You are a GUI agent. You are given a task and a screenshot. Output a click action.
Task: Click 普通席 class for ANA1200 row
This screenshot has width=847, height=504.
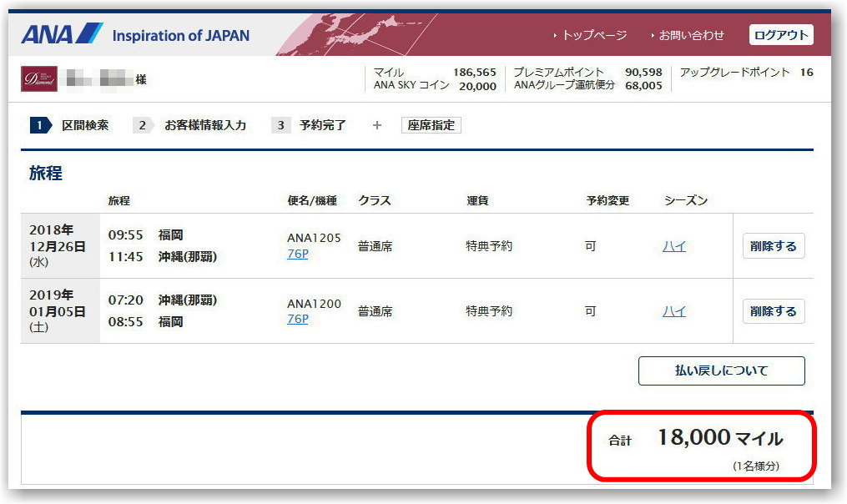375,312
